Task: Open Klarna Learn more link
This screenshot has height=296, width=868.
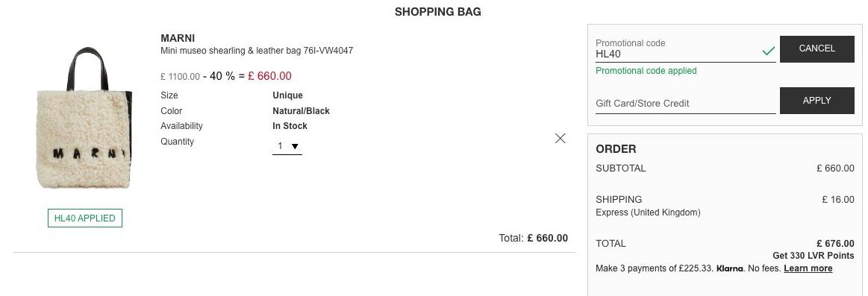Action: click(x=808, y=268)
